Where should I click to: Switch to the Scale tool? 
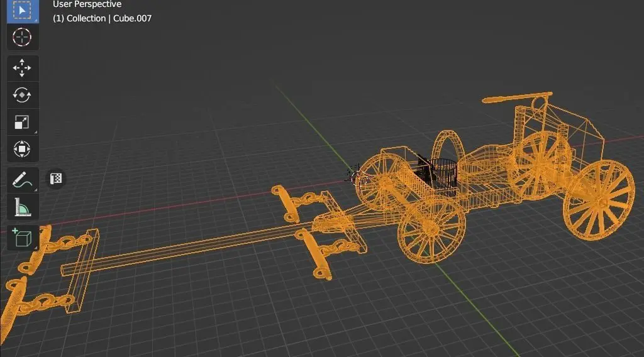[x=23, y=122]
